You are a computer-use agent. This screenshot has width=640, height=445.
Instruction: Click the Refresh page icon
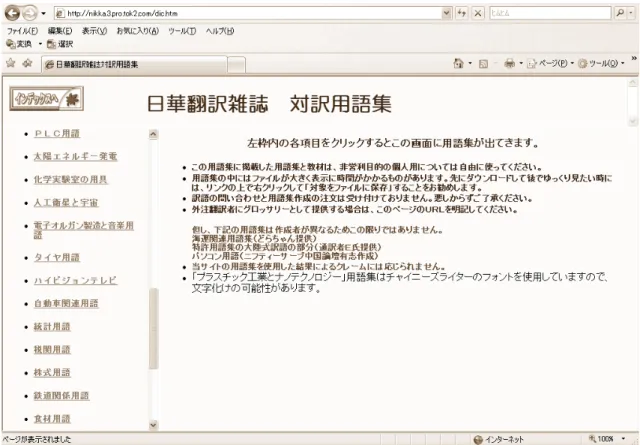(x=461, y=13)
